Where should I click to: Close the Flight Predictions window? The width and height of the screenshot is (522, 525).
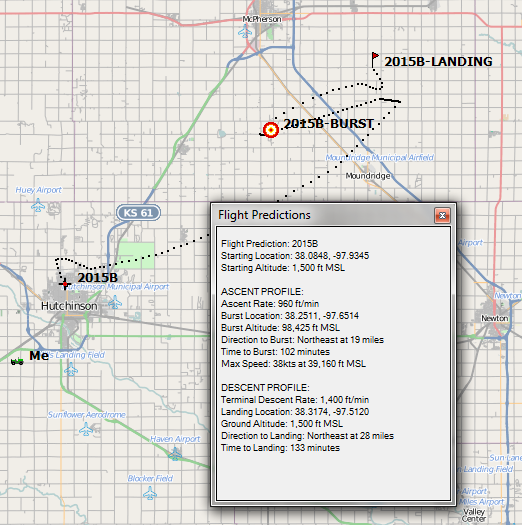point(442,215)
